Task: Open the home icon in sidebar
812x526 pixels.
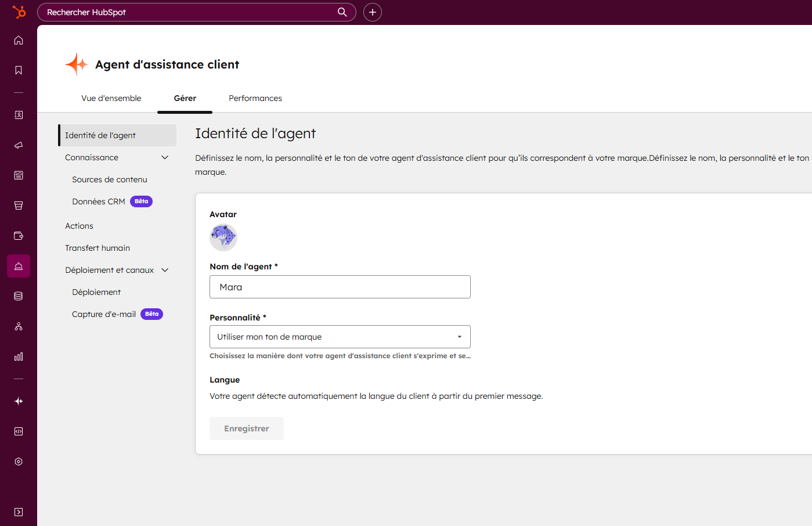Action: [19, 40]
